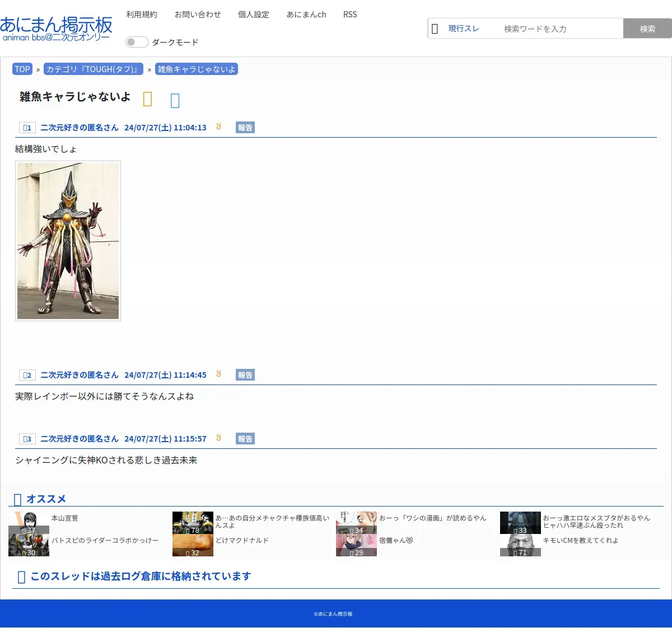This screenshot has height=628, width=672.
Task: Open the あにまんch menu link
Action: [306, 15]
